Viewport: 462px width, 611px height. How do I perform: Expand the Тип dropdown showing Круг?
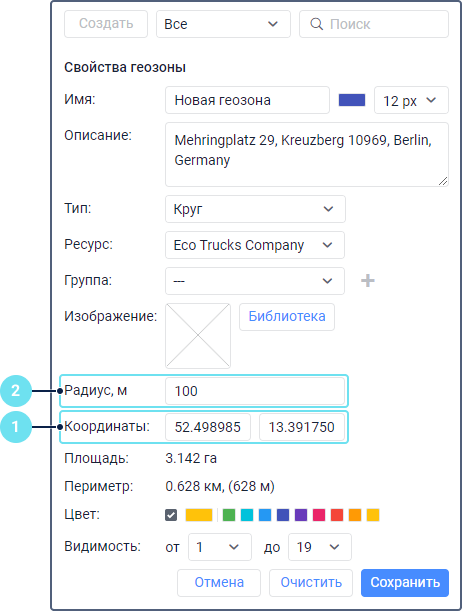255,209
